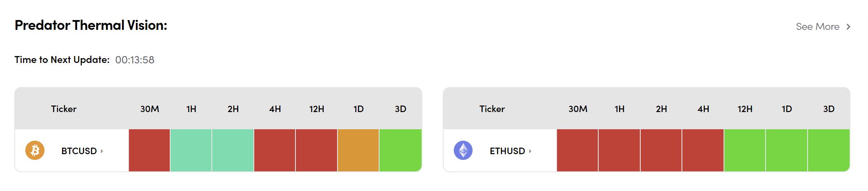Select BTCUSD red 30M cell
This screenshot has height=191, width=868.
(149, 150)
